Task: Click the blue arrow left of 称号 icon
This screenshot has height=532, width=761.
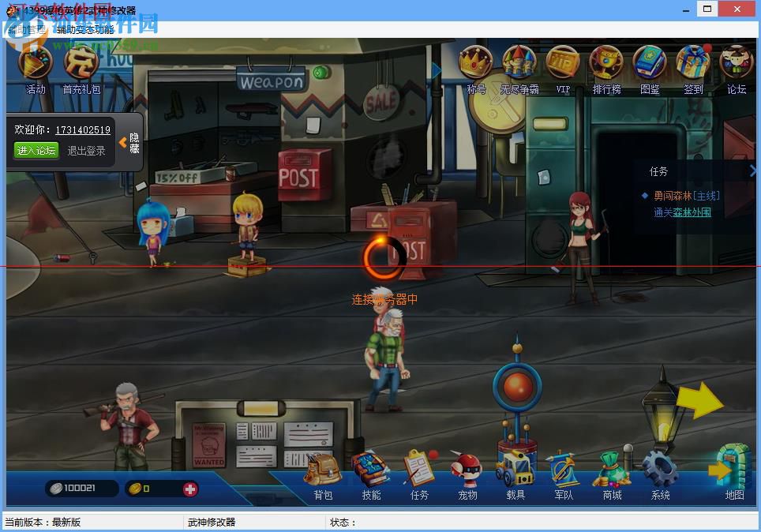Action: point(436,71)
